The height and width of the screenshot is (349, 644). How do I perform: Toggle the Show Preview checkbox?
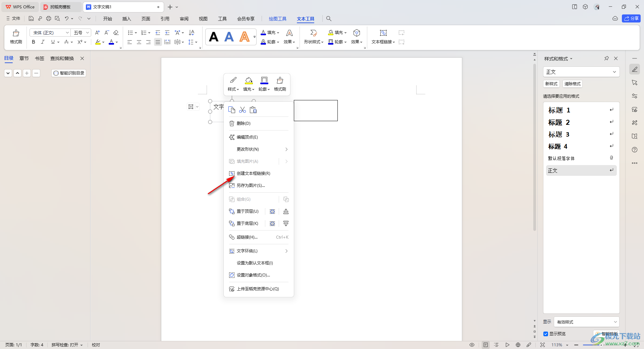coord(546,334)
